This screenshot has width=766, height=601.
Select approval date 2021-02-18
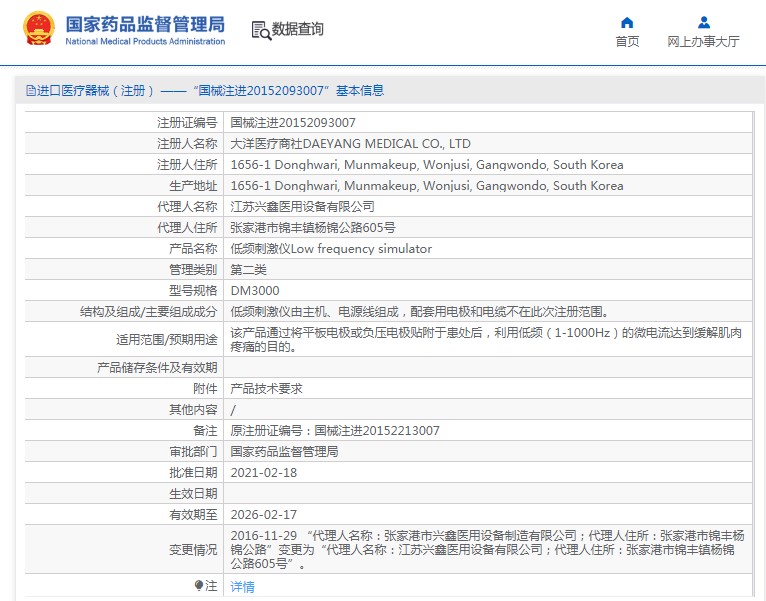[x=264, y=472]
